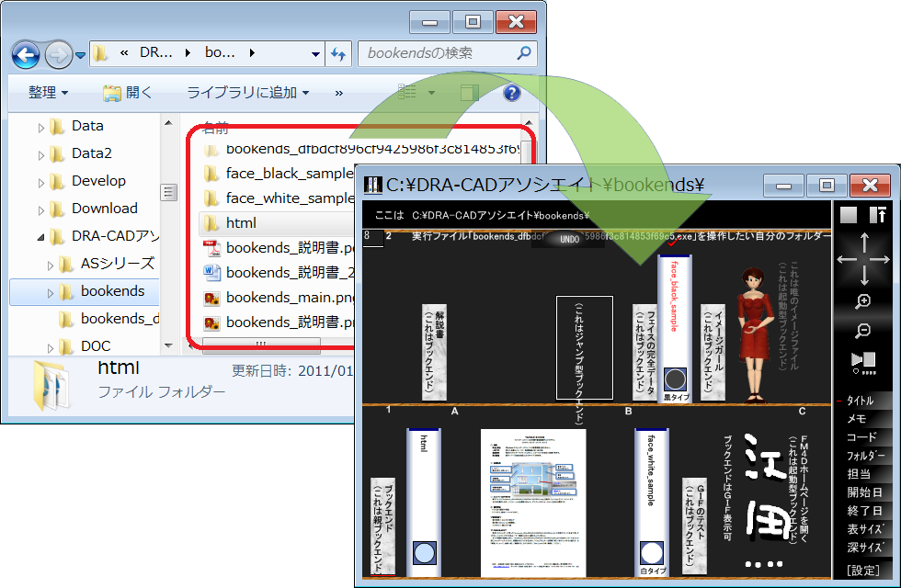Open the 整理 menu in Explorer

48,93
